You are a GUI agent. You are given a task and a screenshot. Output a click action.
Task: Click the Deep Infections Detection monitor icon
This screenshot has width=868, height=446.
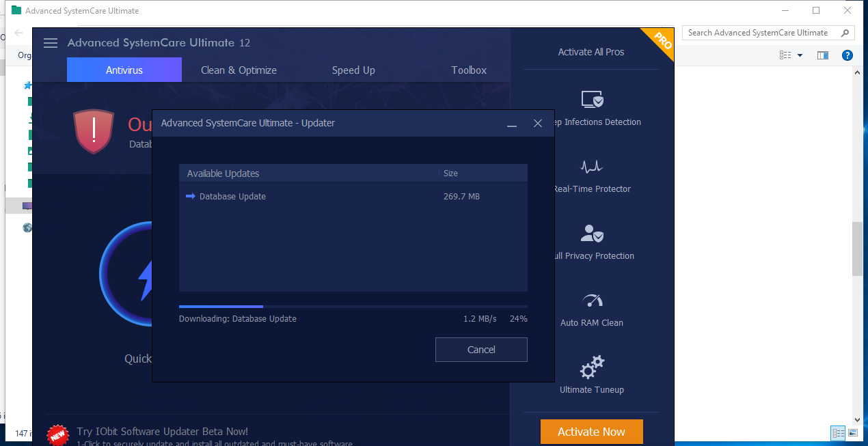click(592, 100)
